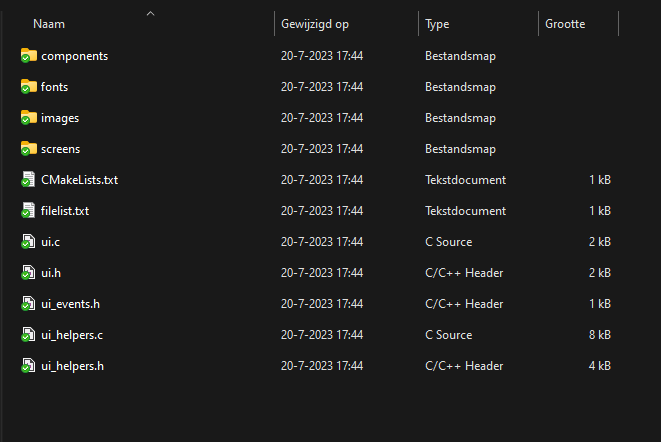Select the screens folder name
The height and width of the screenshot is (442, 661).
[60, 149]
